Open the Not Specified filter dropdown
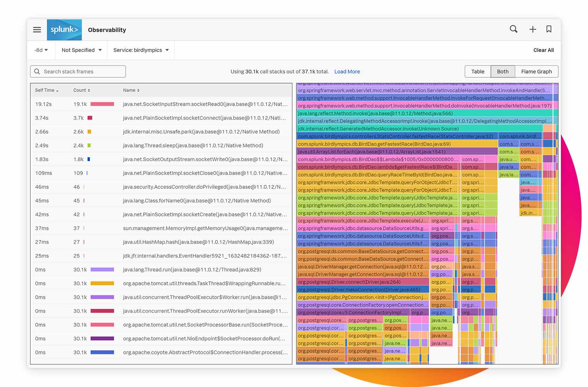588x387 pixels. pyautogui.click(x=81, y=50)
